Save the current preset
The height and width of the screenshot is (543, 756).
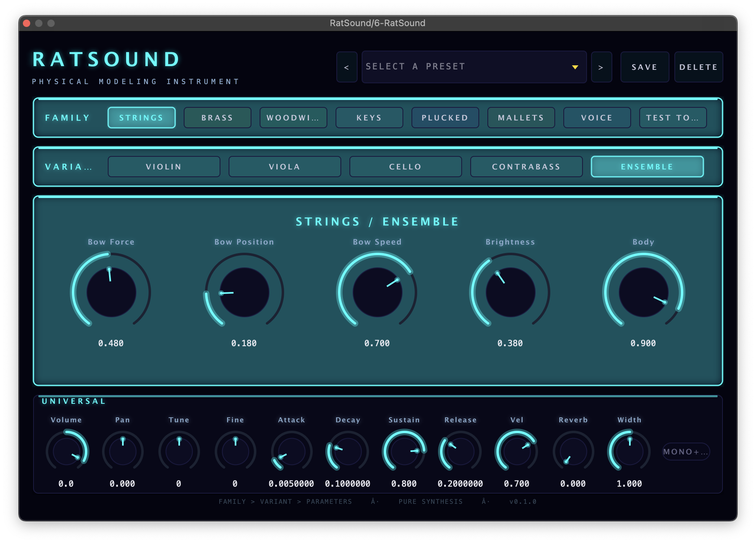click(645, 67)
